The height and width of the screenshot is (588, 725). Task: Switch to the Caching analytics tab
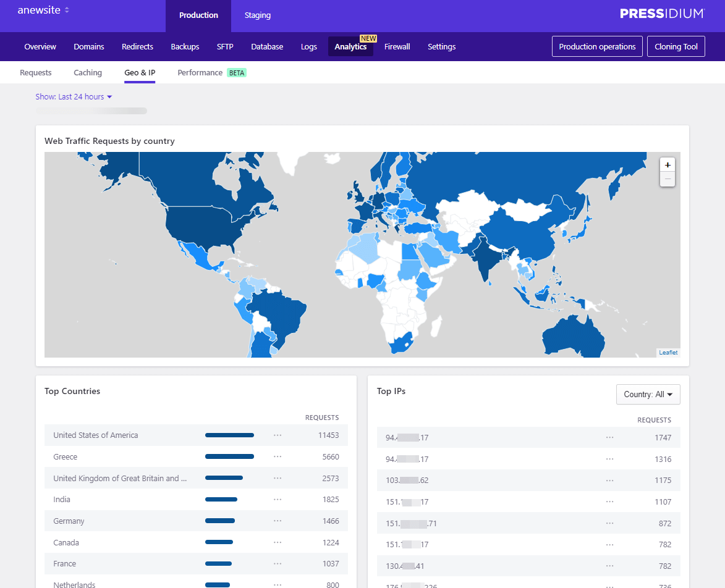coord(88,72)
